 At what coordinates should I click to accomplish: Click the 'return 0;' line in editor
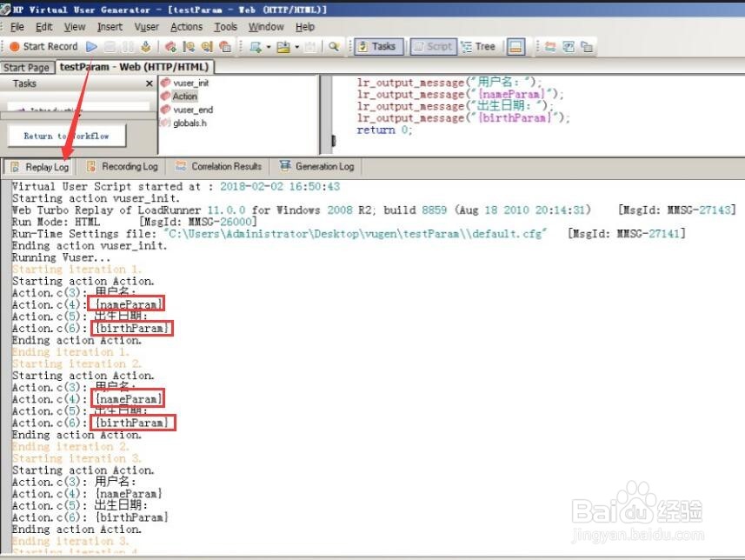pyautogui.click(x=384, y=130)
